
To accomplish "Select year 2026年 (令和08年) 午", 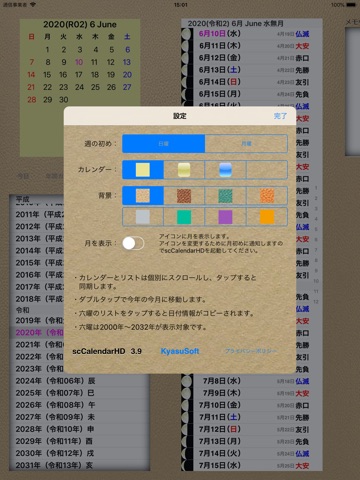I will pyautogui.click(x=79, y=405).
